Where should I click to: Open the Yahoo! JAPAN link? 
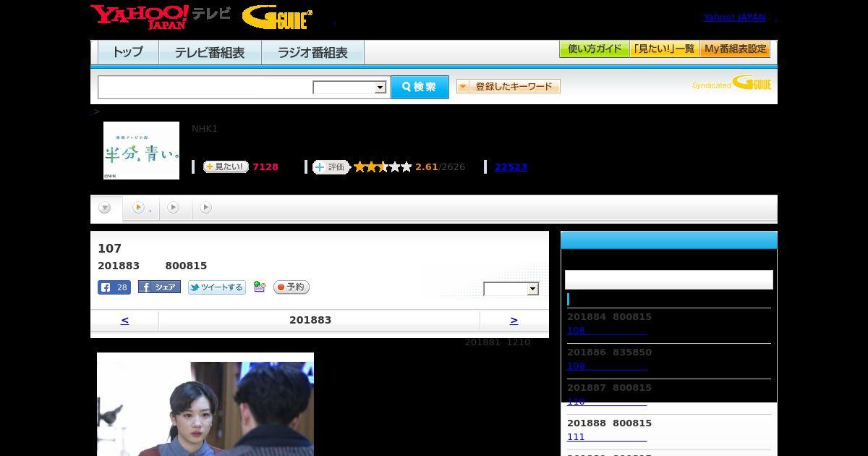point(734,17)
